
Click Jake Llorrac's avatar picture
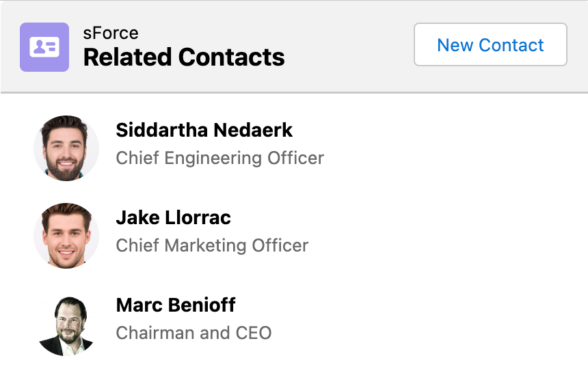click(x=66, y=236)
